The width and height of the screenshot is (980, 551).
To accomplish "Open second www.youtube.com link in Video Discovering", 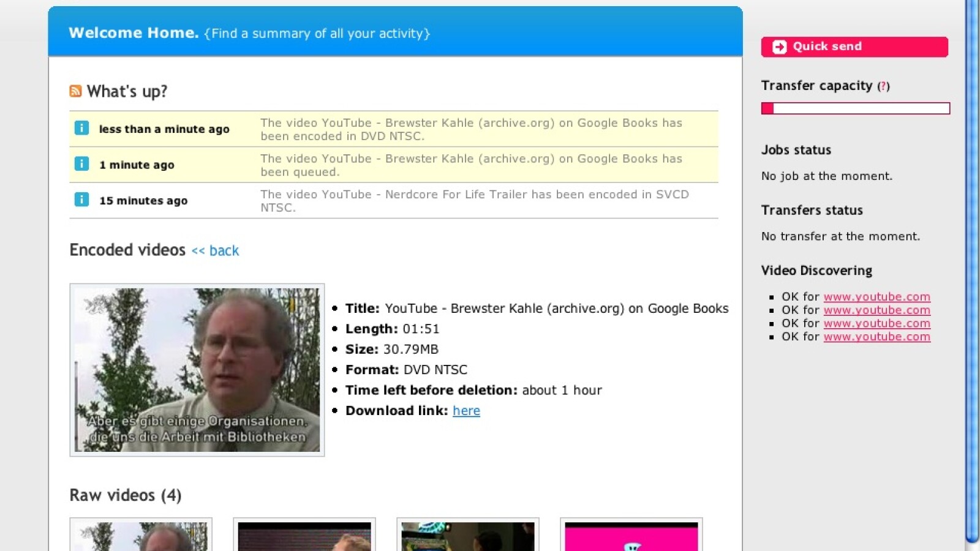I will click(x=876, y=310).
